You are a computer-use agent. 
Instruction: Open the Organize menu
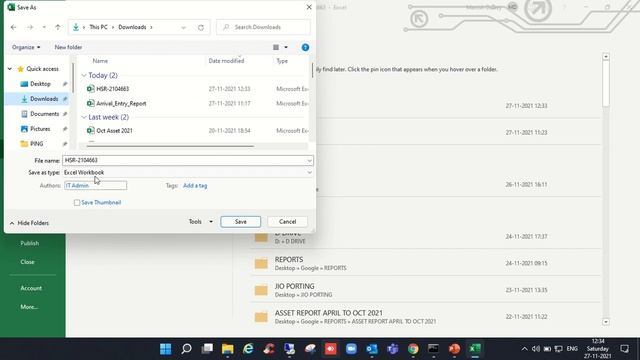26,47
